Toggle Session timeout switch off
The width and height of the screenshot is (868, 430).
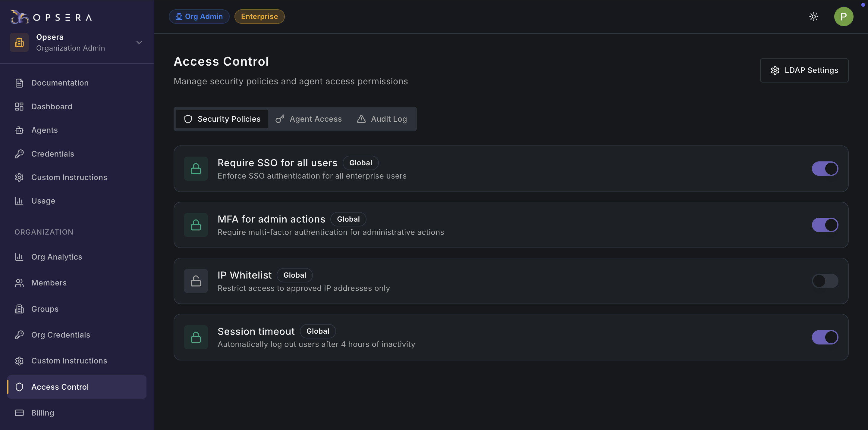coord(825,337)
